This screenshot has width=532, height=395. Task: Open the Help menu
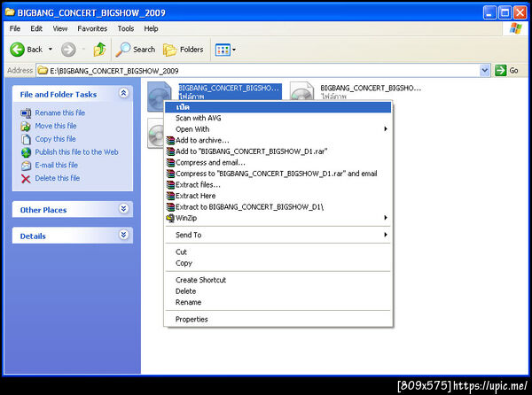[x=151, y=29]
